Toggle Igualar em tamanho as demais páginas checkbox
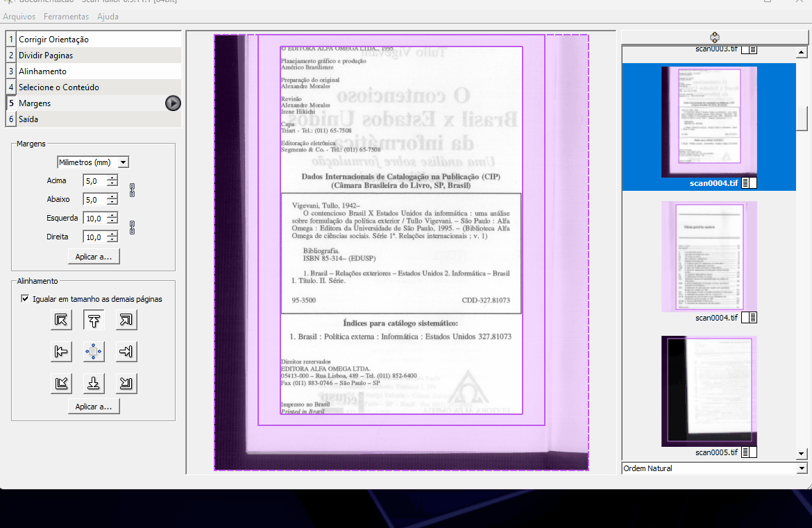This screenshot has height=528, width=812. (x=25, y=298)
